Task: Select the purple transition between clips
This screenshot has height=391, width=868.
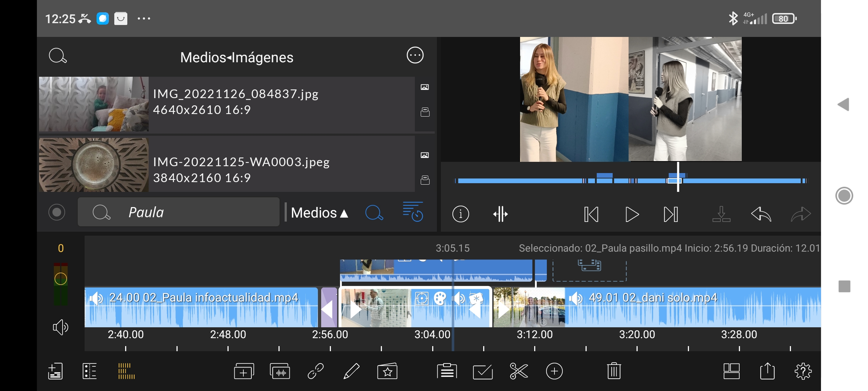Action: pos(329,307)
